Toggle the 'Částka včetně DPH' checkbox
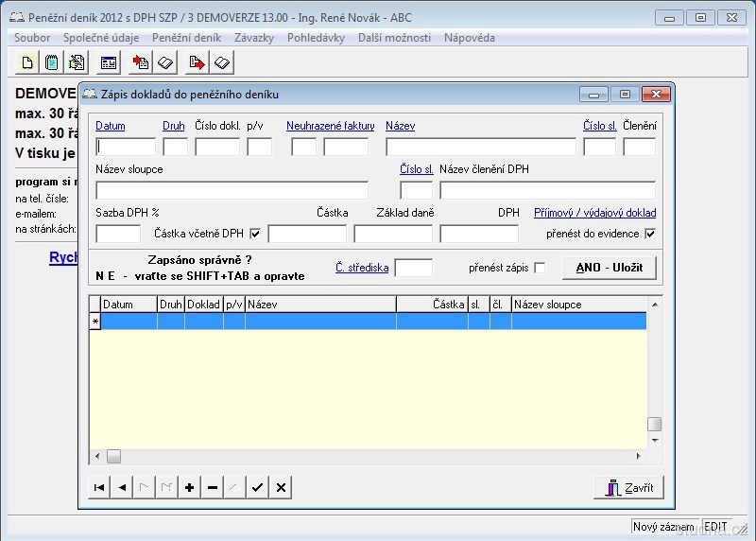 [255, 234]
